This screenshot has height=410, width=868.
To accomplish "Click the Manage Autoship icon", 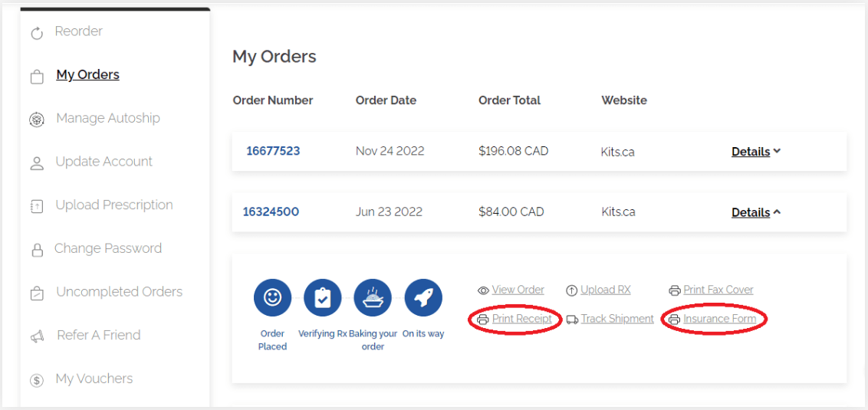I will pos(36,120).
